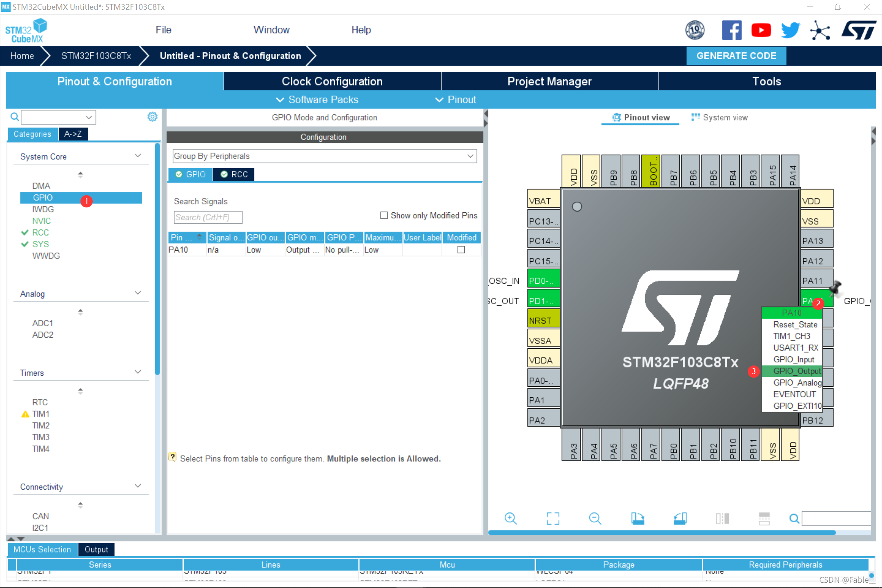882x588 pixels.
Task: Click the settings gear icon in sidebar
Action: (152, 117)
